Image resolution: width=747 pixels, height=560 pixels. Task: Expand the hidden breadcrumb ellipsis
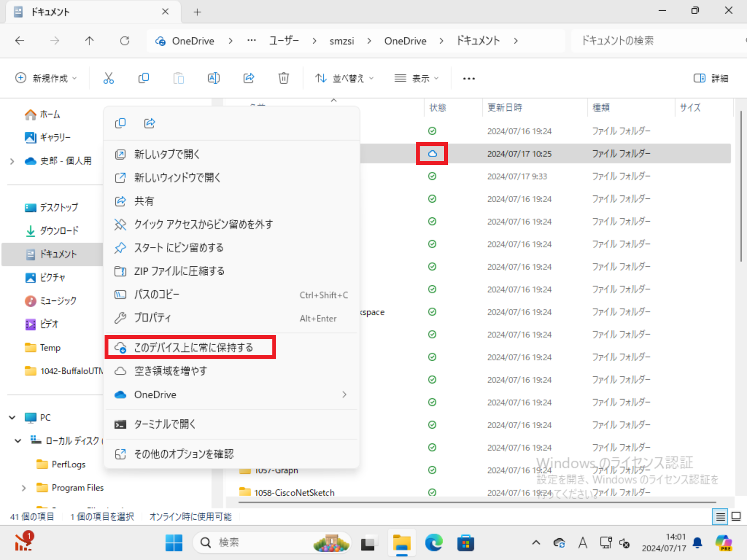(251, 41)
